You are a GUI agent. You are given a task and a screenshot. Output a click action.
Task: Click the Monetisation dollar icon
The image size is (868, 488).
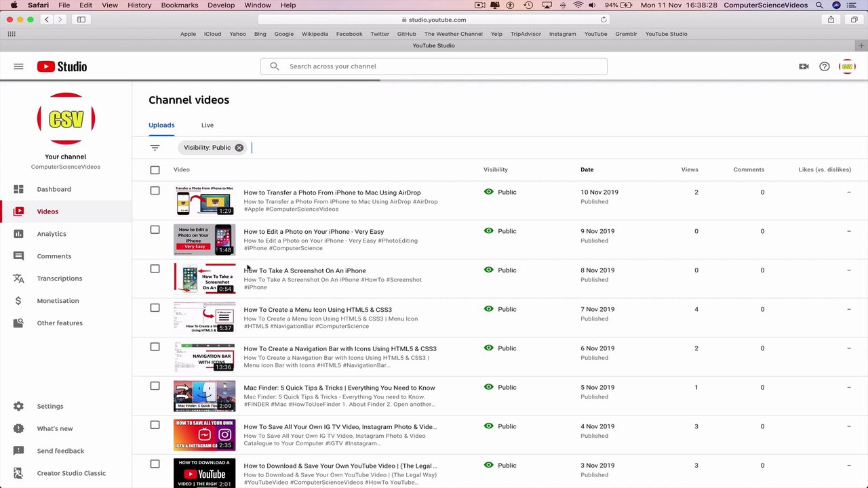point(18,301)
